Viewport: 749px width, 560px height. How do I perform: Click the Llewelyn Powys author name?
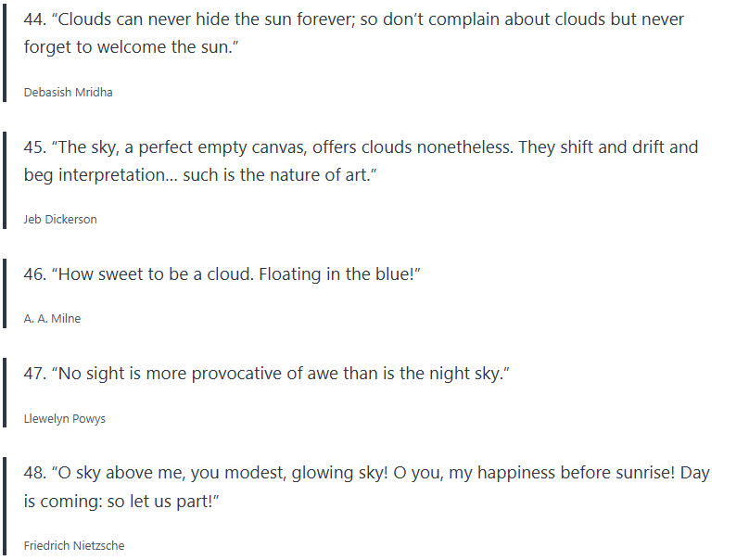[64, 419]
